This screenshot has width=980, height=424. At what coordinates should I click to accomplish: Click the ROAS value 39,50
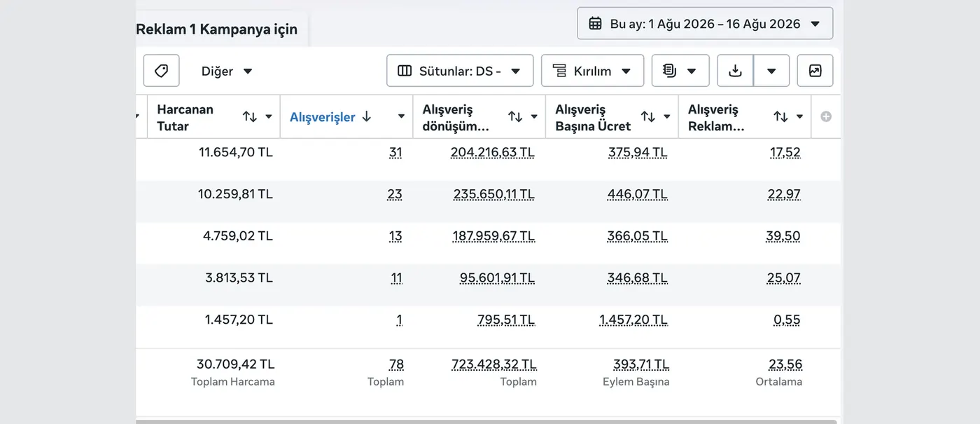[783, 236]
